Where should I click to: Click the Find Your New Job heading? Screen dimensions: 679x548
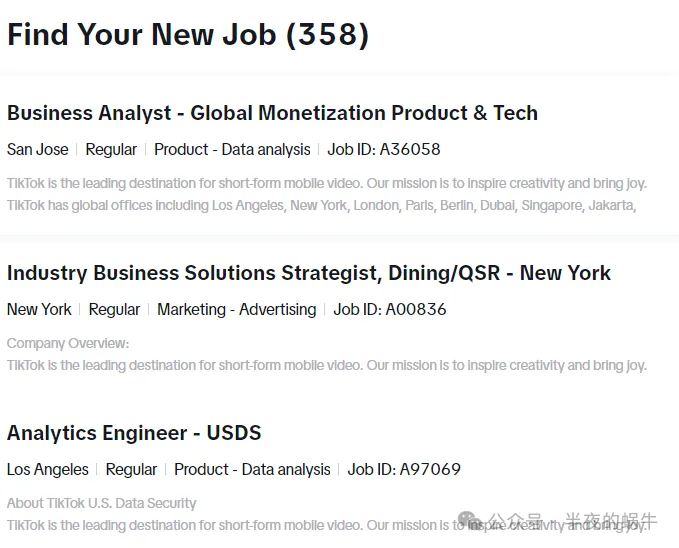(188, 35)
